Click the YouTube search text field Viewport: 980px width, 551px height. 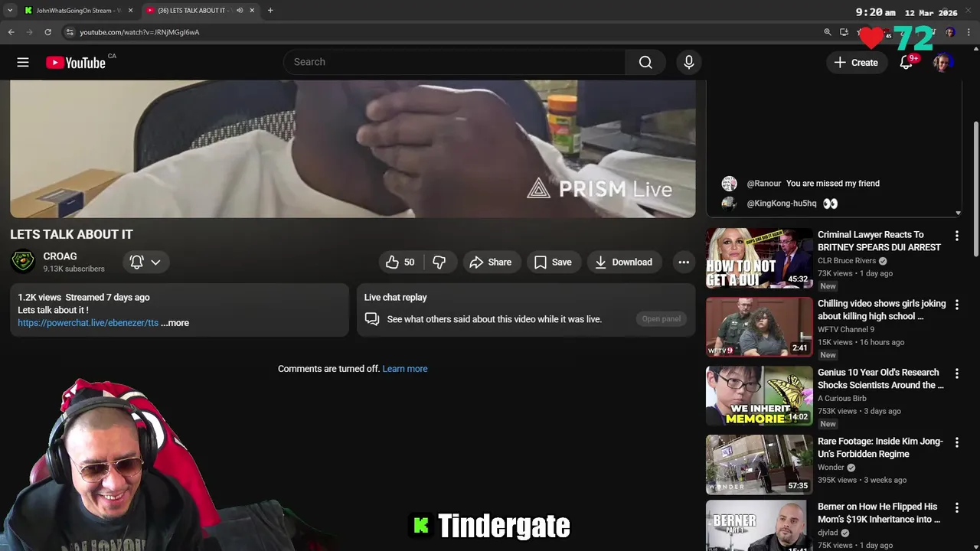coord(455,62)
